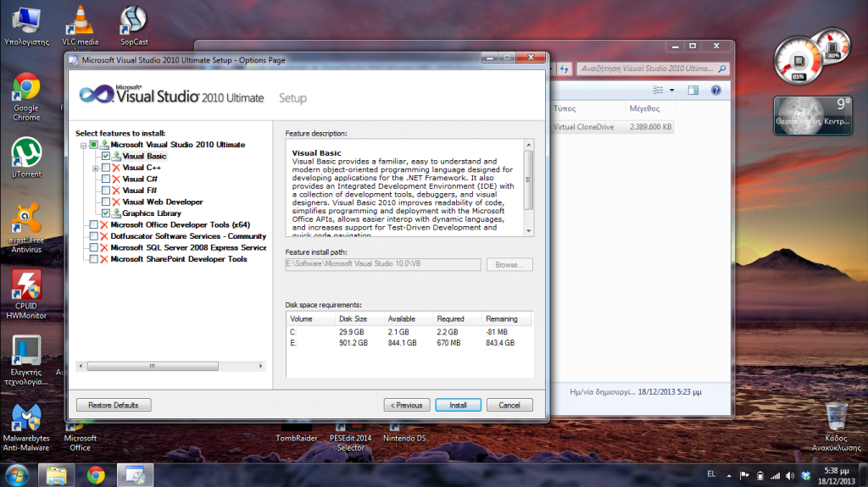The height and width of the screenshot is (487, 868).
Task: Click the Feature install path field
Action: (383, 264)
